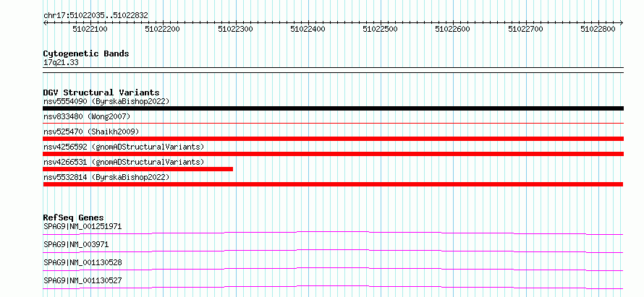The image size is (644, 297).
Task: Click the SPAG9|NM_001251971 magenta gene track line
Action: [333, 233]
